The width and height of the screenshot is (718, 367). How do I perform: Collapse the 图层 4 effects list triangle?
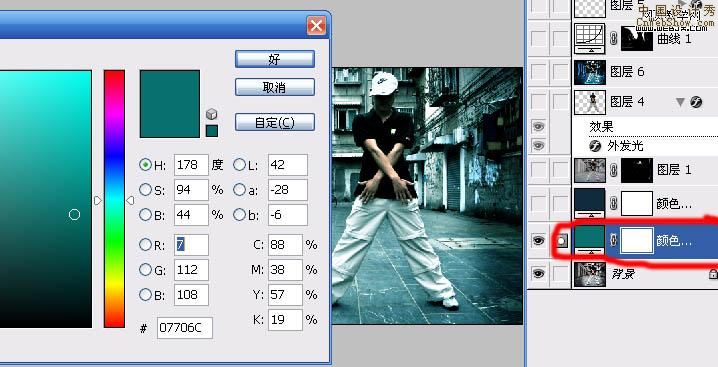pyautogui.click(x=680, y=102)
